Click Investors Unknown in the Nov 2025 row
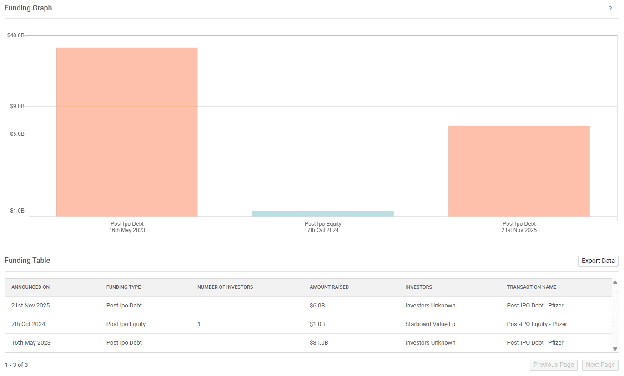Viewport: 624px width, 376px height. coord(430,306)
